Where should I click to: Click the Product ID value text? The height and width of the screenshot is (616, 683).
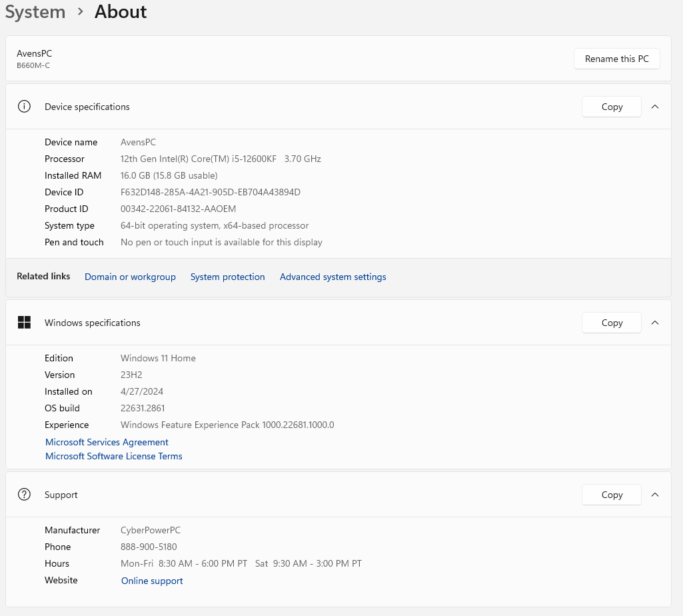[x=178, y=209]
